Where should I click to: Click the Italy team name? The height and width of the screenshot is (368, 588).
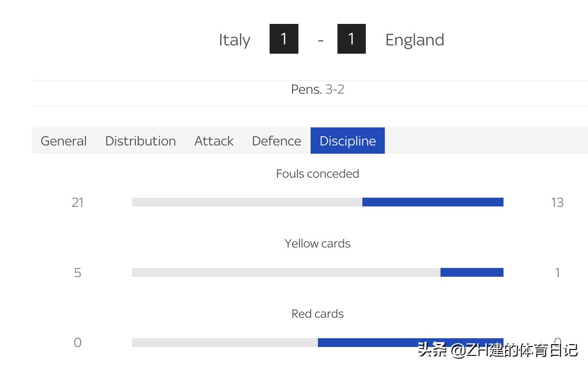(x=234, y=40)
